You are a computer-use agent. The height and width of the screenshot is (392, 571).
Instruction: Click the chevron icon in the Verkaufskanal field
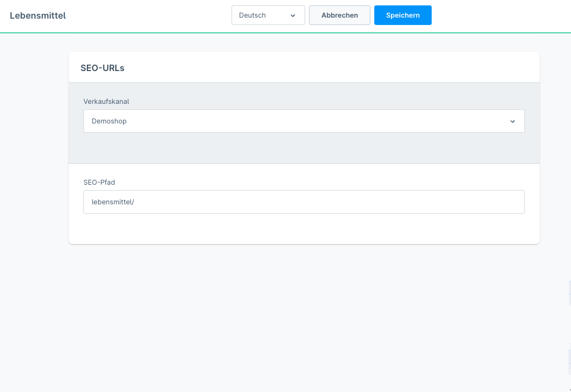pos(513,122)
